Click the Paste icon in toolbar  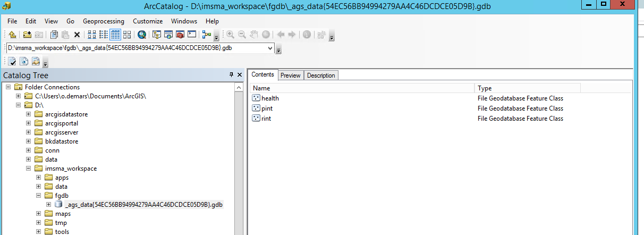point(65,35)
